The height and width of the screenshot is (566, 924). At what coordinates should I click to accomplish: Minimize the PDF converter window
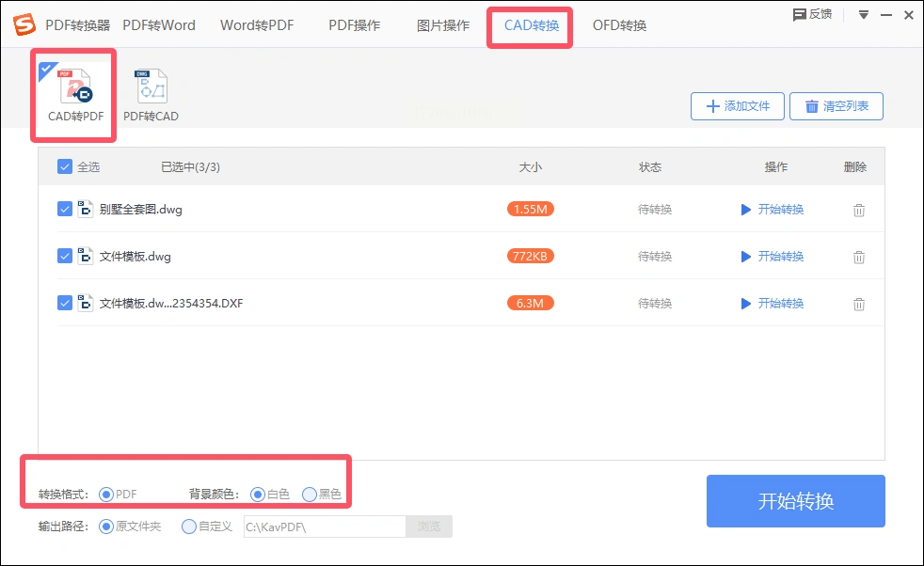pyautogui.click(x=885, y=15)
